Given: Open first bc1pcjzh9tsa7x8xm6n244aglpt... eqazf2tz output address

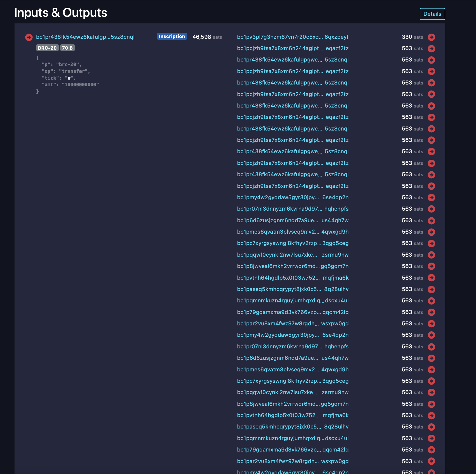Looking at the screenshot, I should pos(293,48).
